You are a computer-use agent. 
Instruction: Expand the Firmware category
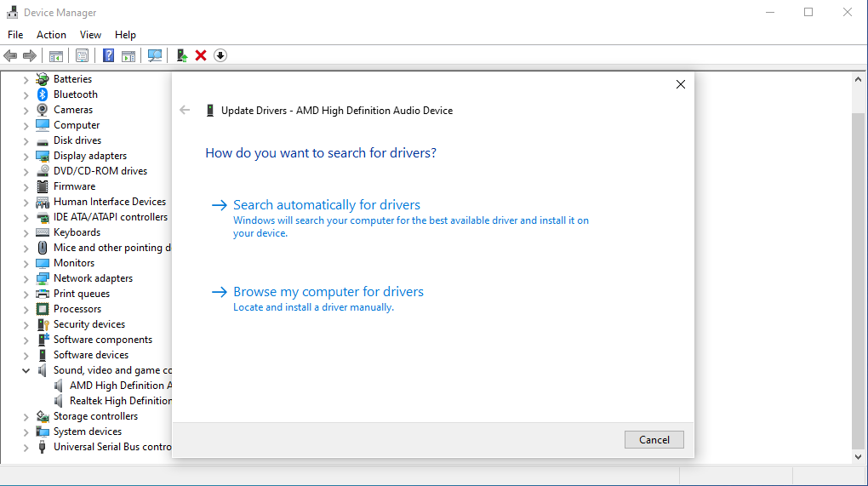[x=26, y=187]
